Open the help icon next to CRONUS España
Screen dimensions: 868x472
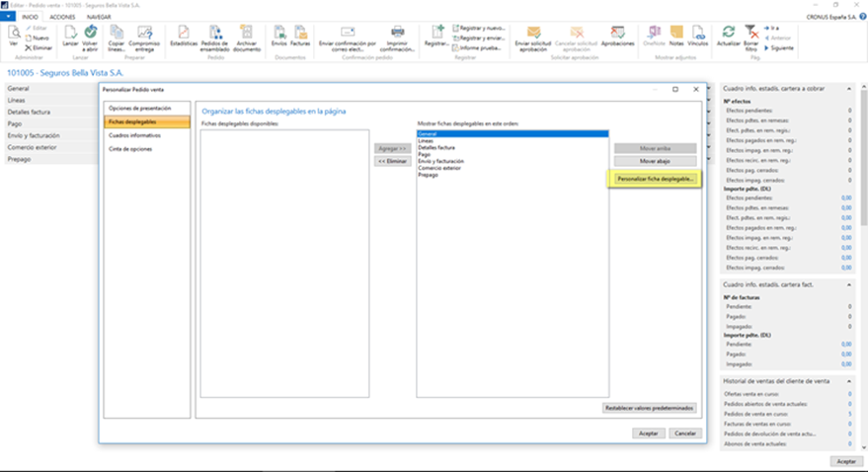pyautogui.click(x=862, y=17)
